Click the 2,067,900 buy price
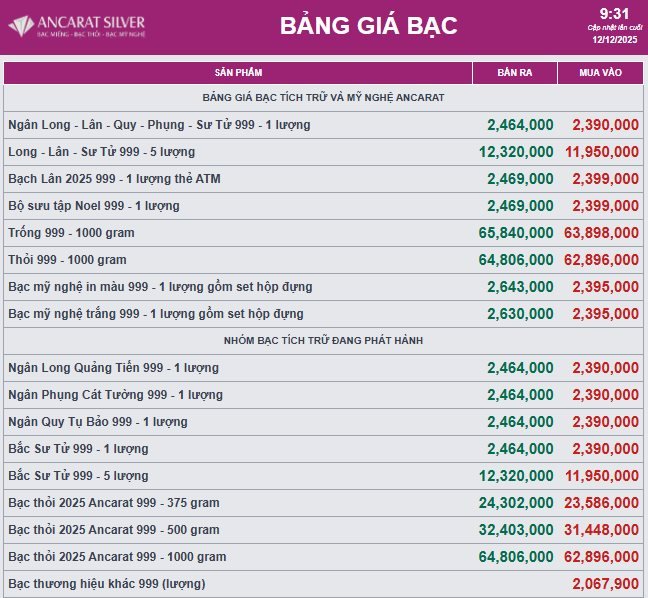The image size is (648, 598). tap(605, 584)
